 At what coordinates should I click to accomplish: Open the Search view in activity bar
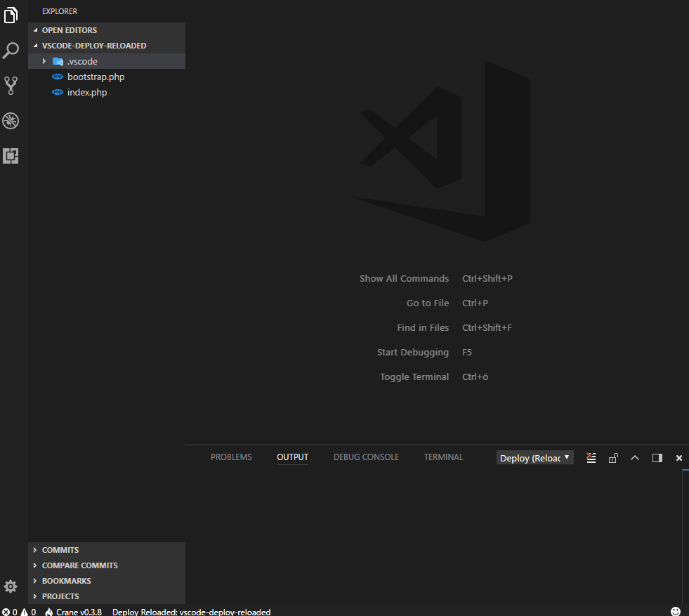[x=11, y=51]
